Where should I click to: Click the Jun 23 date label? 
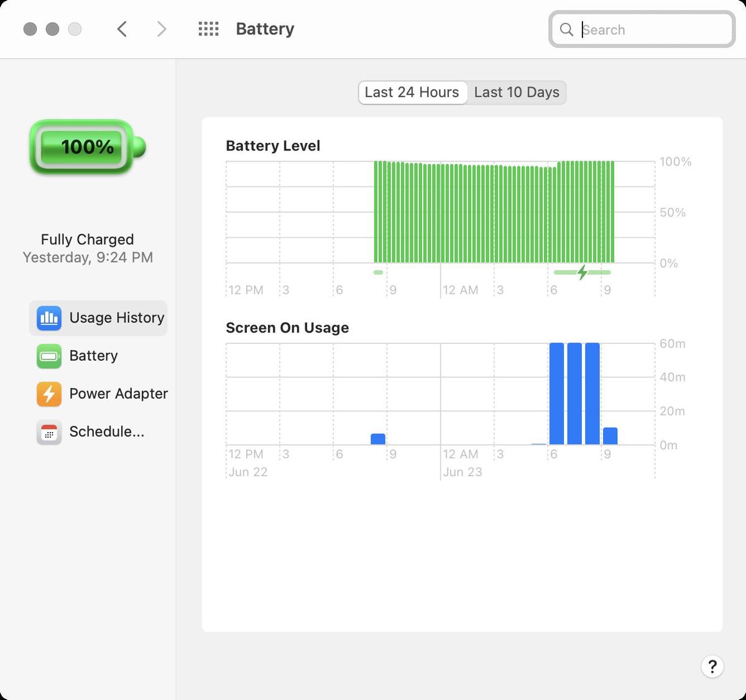tap(463, 472)
